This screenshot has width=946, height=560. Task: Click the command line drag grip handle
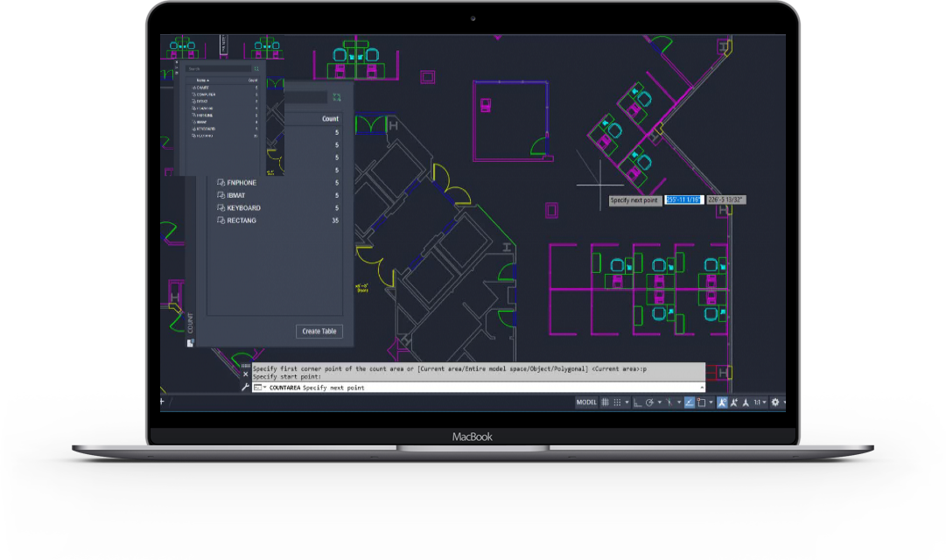pyautogui.click(x=246, y=366)
